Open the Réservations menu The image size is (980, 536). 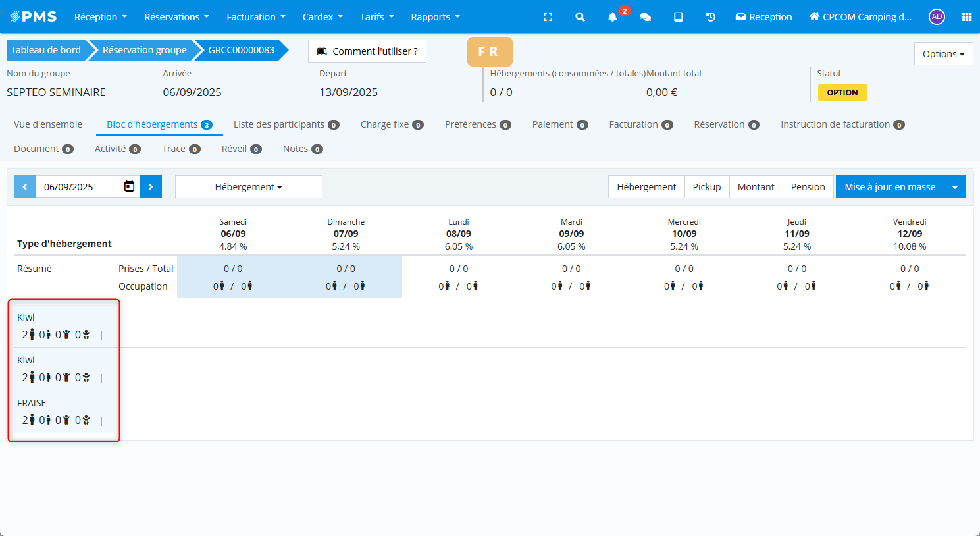tap(176, 17)
